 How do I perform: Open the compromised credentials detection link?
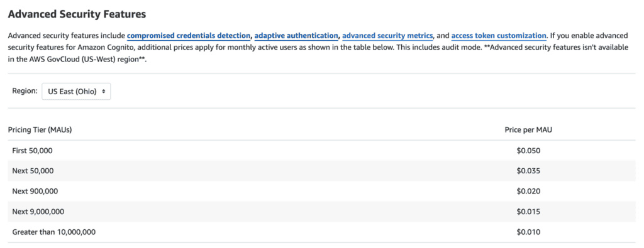pyautogui.click(x=189, y=36)
